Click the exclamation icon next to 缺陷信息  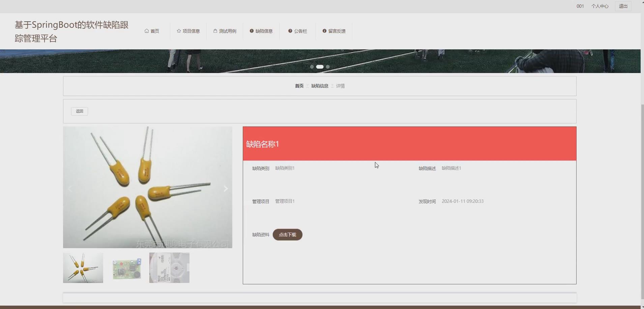252,31
